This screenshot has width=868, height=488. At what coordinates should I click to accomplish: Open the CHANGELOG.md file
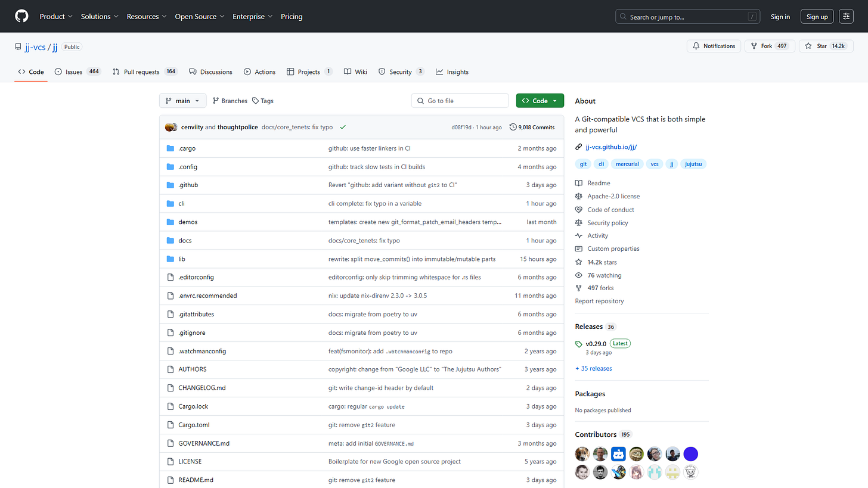click(x=202, y=388)
